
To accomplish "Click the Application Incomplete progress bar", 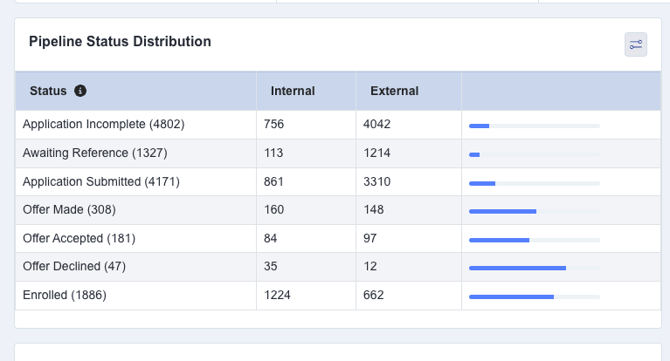I will 534,126.
